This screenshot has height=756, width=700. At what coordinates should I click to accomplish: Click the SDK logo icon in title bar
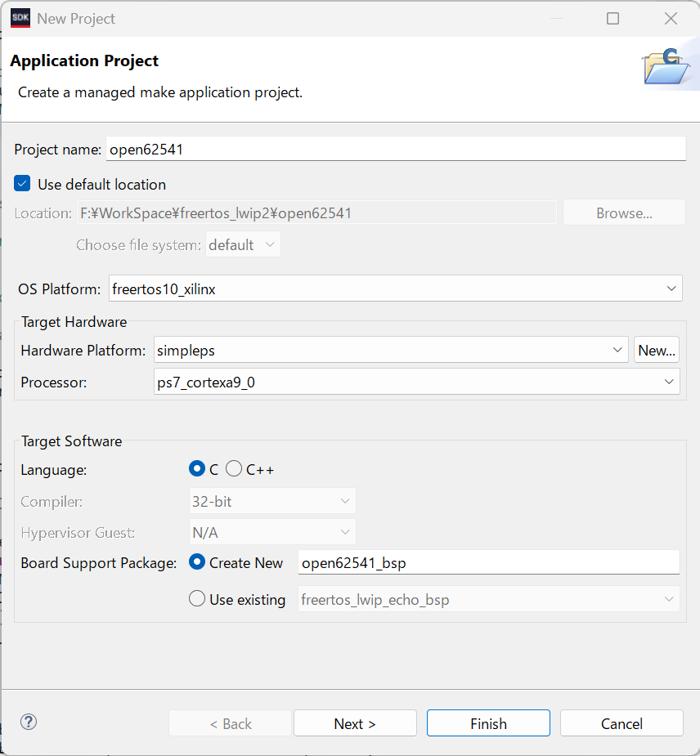(20, 18)
